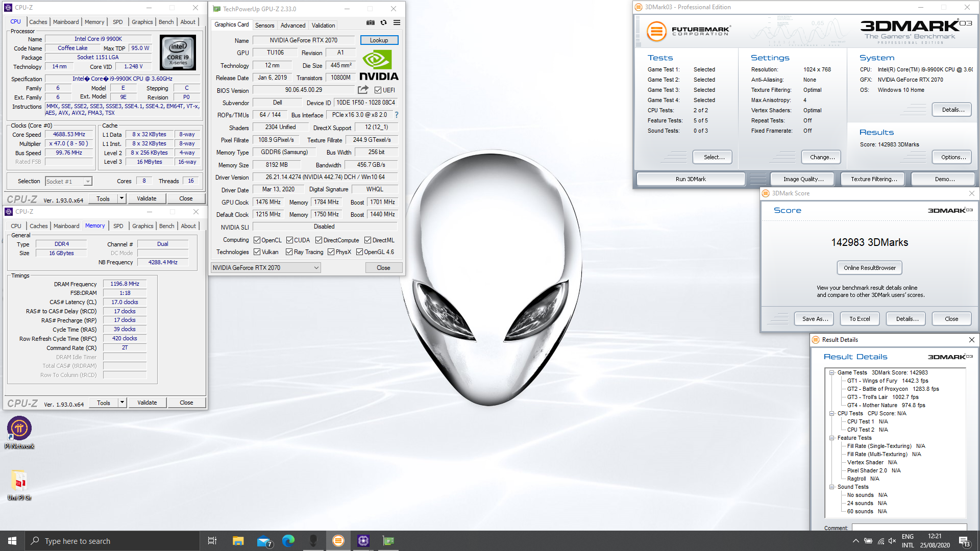Toggle the OpenCL checkbox
Image resolution: width=980 pixels, height=551 pixels.
click(257, 240)
